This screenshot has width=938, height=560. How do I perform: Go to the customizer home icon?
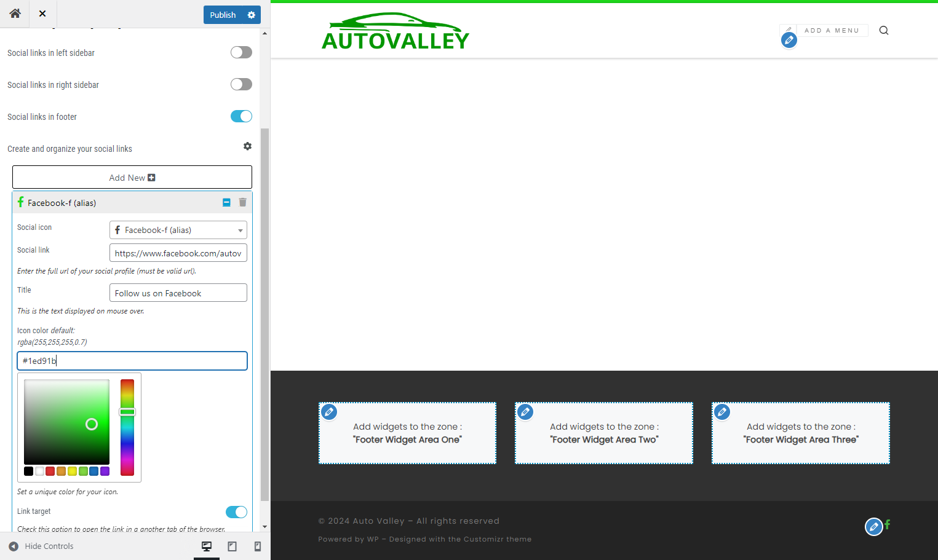[15, 14]
